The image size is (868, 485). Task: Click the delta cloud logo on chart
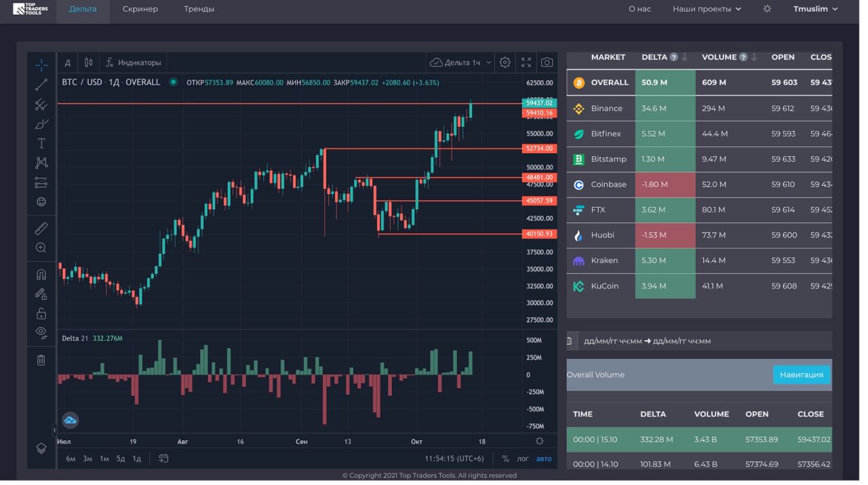pos(71,421)
